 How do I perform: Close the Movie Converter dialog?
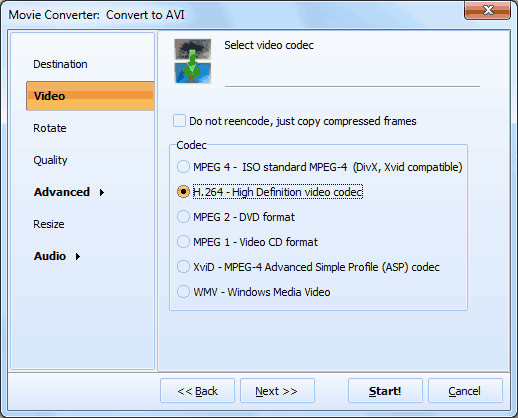pos(487,11)
